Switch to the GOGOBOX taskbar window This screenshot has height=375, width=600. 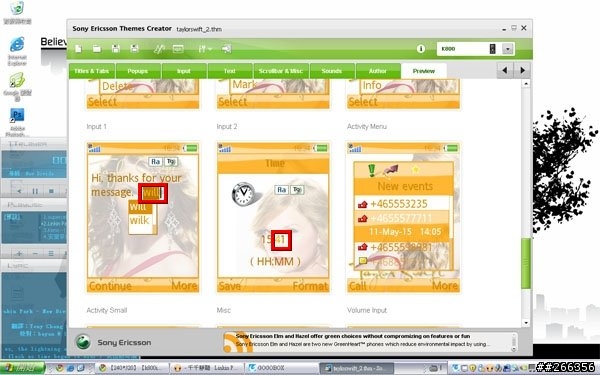click(281, 368)
